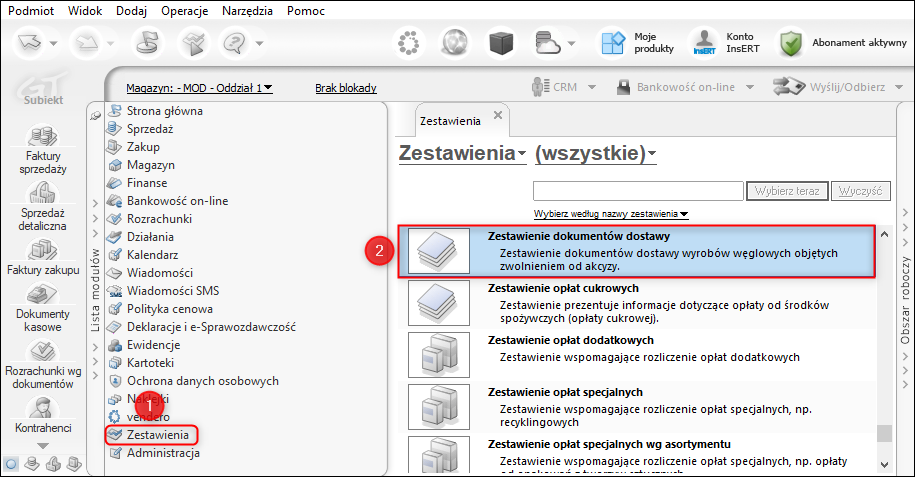Pin the Lista modułów panel
Screen dimensions: 915x477
pos(96,116)
